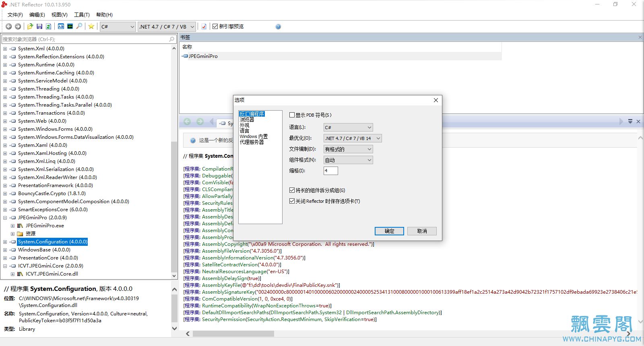Close the Options dialog with X

pos(436,100)
